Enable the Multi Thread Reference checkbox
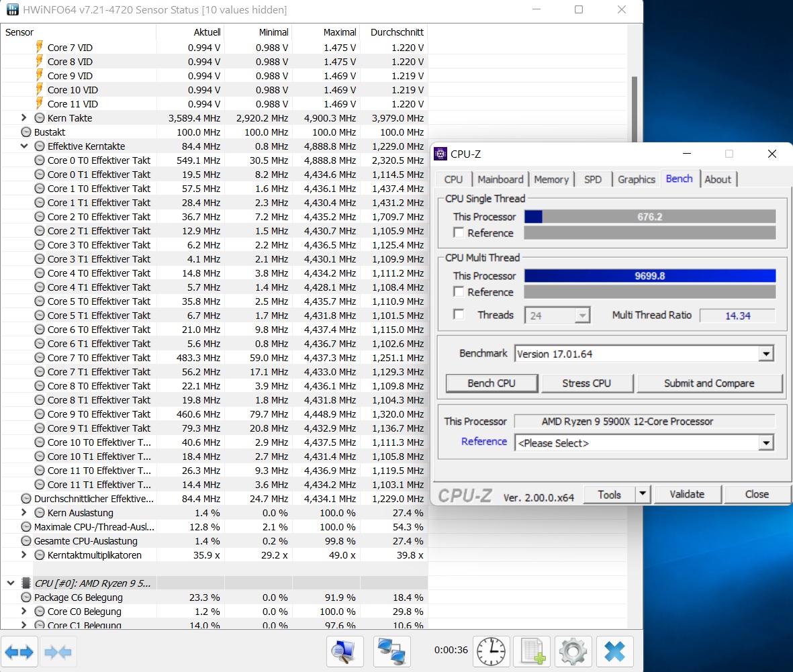 459,292
